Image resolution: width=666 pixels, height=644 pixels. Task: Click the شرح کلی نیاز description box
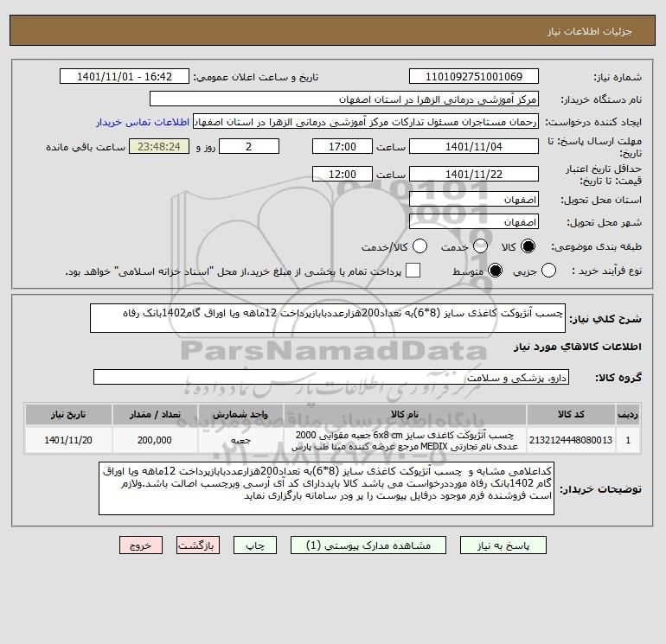pyautogui.click(x=328, y=318)
